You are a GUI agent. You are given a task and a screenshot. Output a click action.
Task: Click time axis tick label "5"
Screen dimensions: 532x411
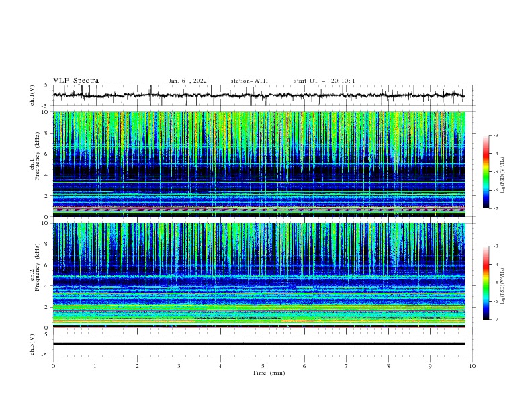coord(263,366)
